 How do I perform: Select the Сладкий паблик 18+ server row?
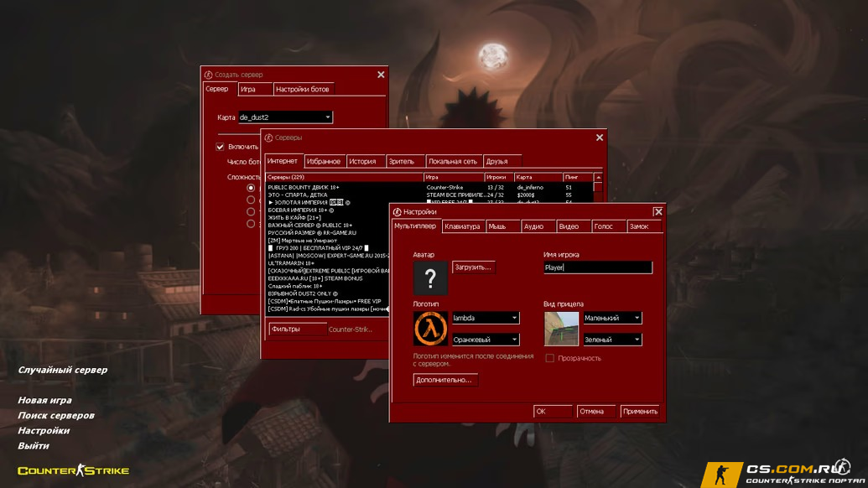328,286
